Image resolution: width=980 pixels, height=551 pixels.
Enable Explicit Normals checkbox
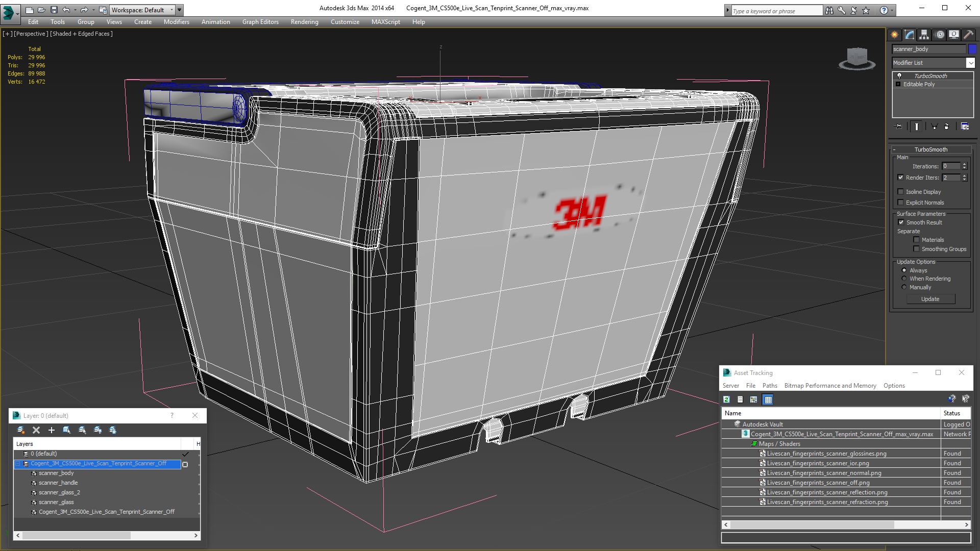click(900, 203)
